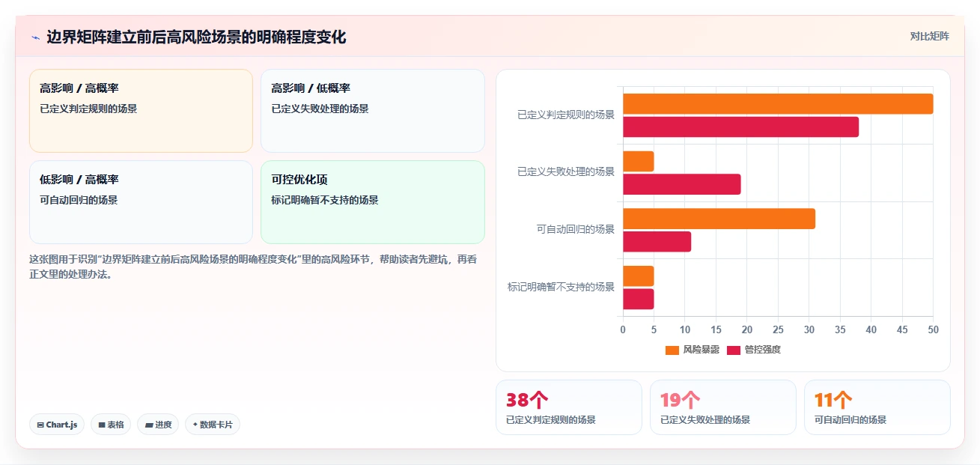Click chart axis label 已定义判定规则的场景

click(x=566, y=115)
